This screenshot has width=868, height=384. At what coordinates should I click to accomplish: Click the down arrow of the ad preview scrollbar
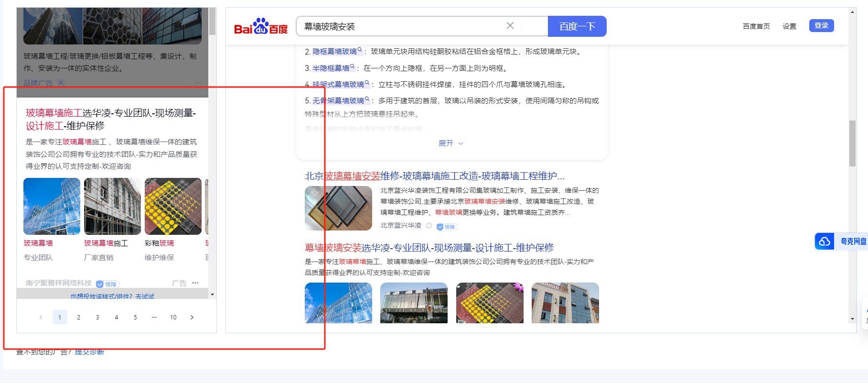(x=213, y=295)
